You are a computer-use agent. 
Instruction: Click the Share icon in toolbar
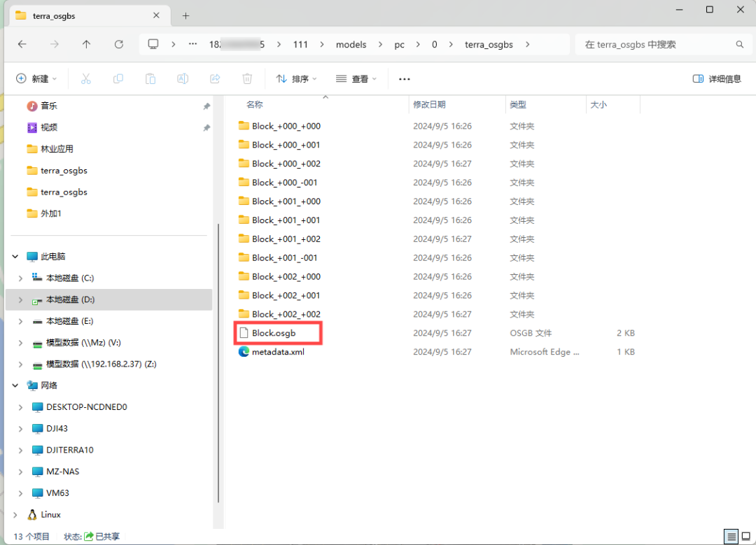(215, 78)
